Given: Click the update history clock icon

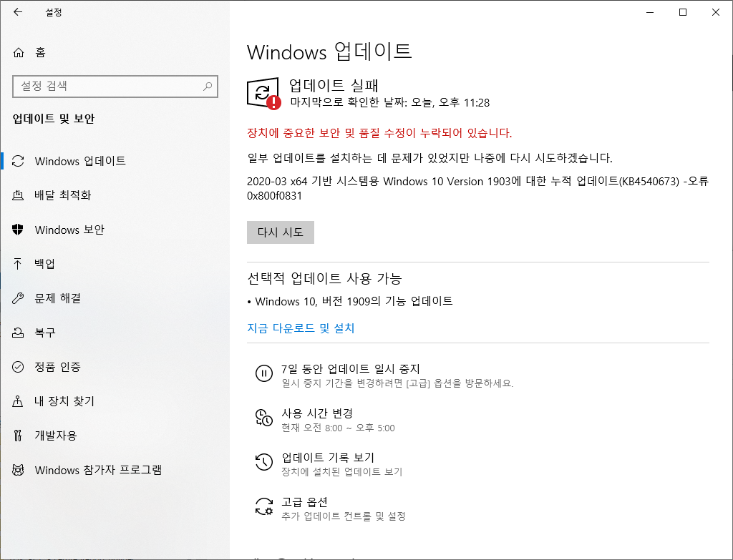Looking at the screenshot, I should (x=264, y=462).
